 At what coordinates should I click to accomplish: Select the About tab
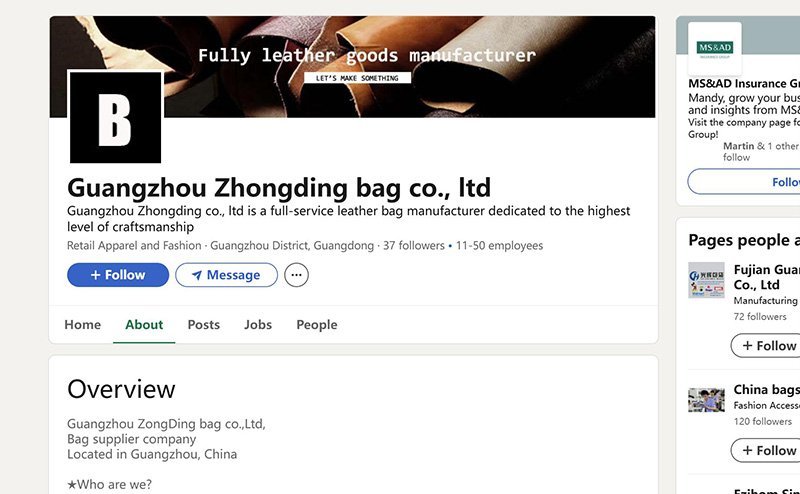(x=144, y=325)
